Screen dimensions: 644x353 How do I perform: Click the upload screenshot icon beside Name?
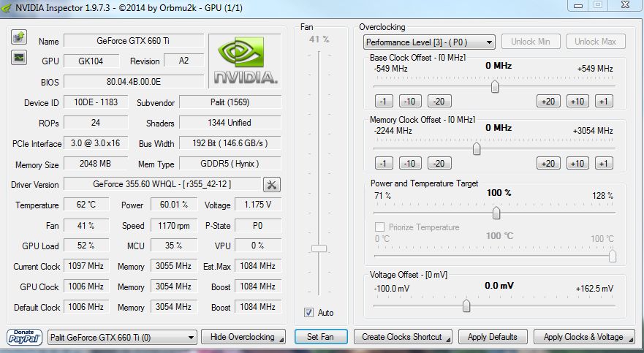(x=19, y=37)
